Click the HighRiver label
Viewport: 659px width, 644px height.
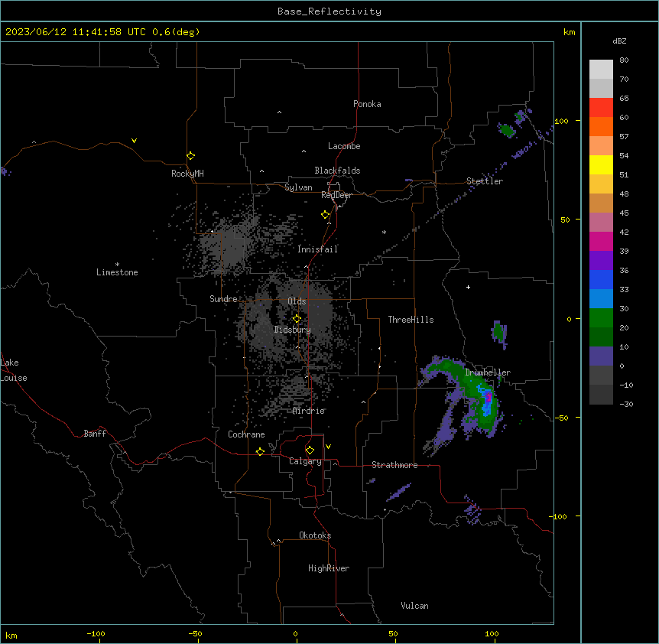point(329,568)
